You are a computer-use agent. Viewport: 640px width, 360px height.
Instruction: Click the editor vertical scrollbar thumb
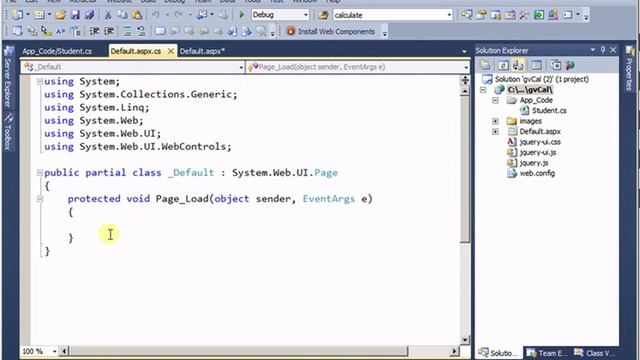tap(465, 169)
